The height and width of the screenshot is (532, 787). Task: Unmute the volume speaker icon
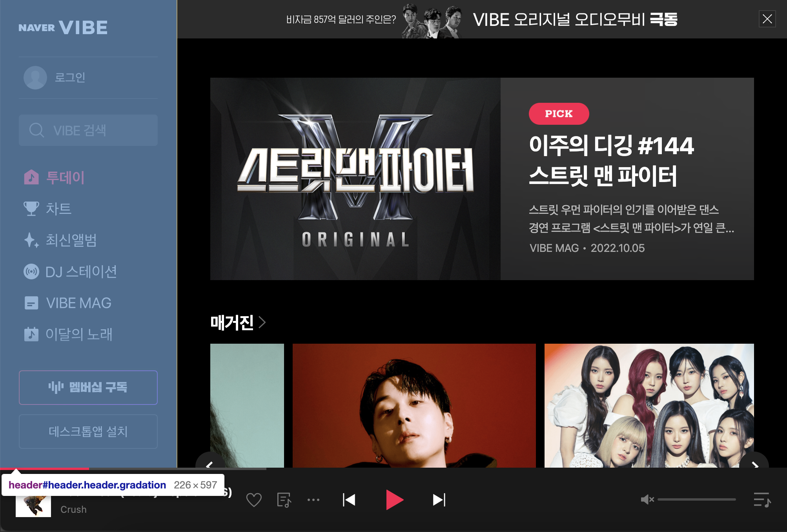[647, 499]
